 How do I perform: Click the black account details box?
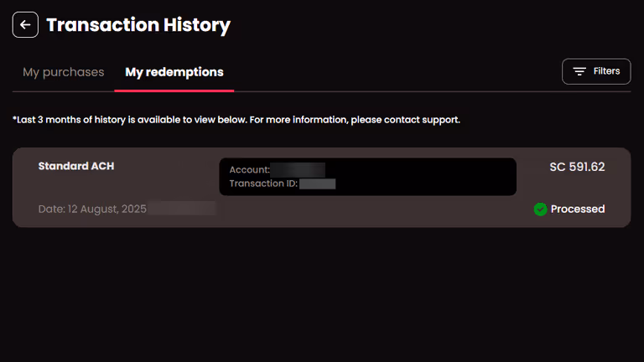pos(367,177)
